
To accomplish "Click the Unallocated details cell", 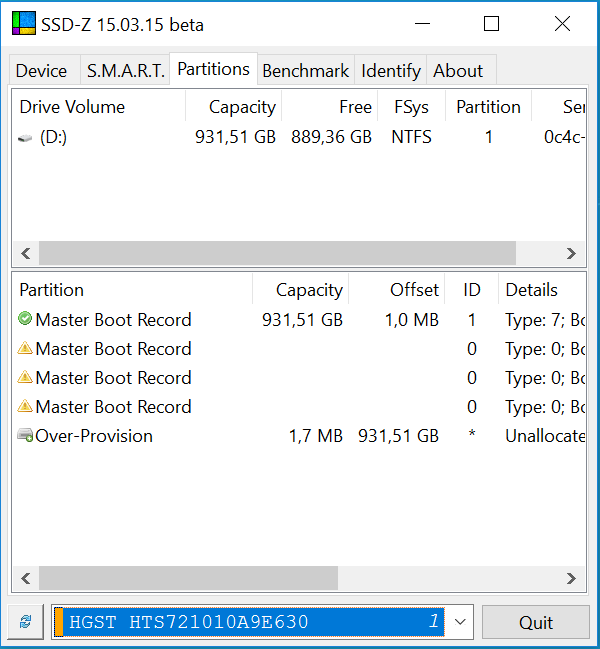I will (x=545, y=436).
